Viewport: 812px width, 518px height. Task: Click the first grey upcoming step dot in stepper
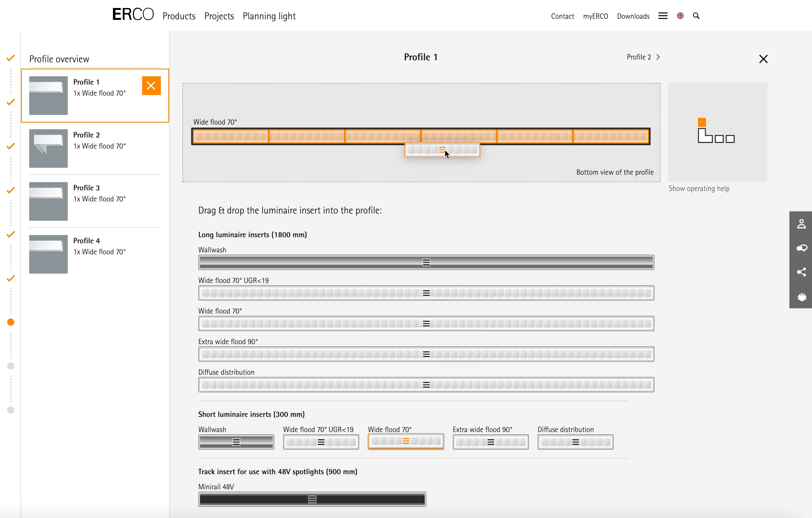pos(11,366)
